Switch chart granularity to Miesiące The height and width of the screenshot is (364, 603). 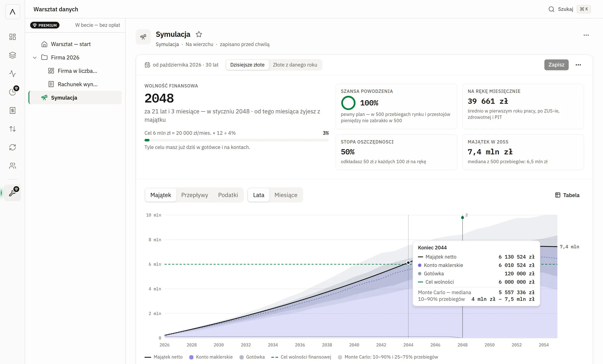(286, 195)
